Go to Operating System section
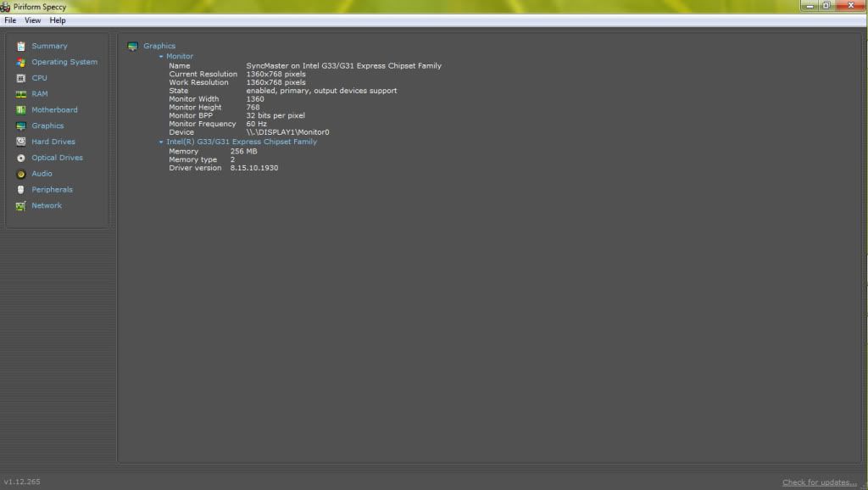Image resolution: width=868 pixels, height=490 pixels. point(64,62)
